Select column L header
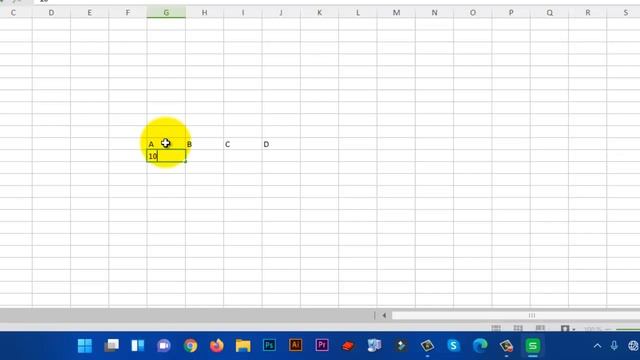This screenshot has height=360, width=640. tap(358, 13)
